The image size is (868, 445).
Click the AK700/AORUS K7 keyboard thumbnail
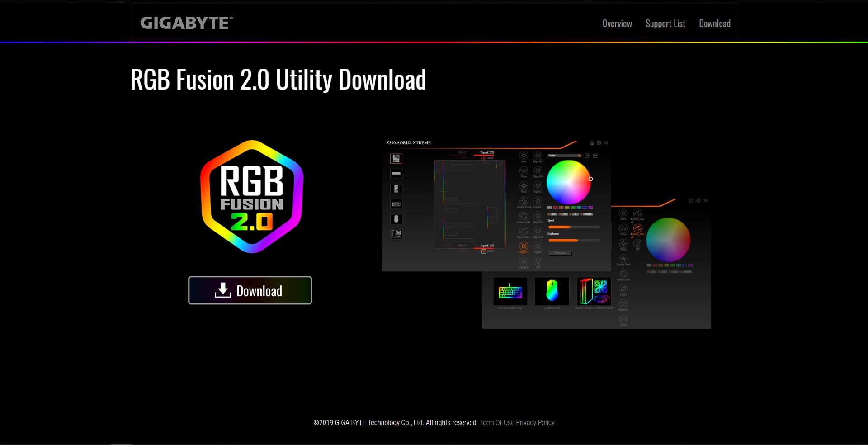click(x=510, y=291)
